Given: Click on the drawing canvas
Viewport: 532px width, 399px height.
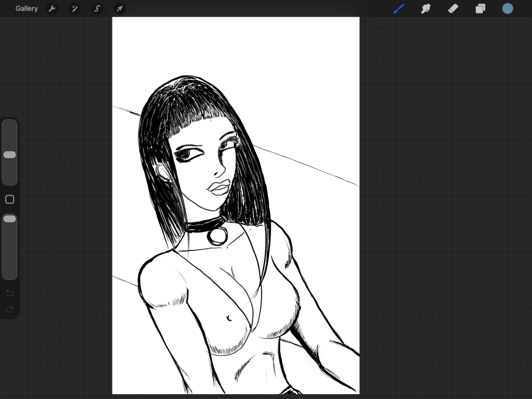Looking at the screenshot, I should (236, 205).
